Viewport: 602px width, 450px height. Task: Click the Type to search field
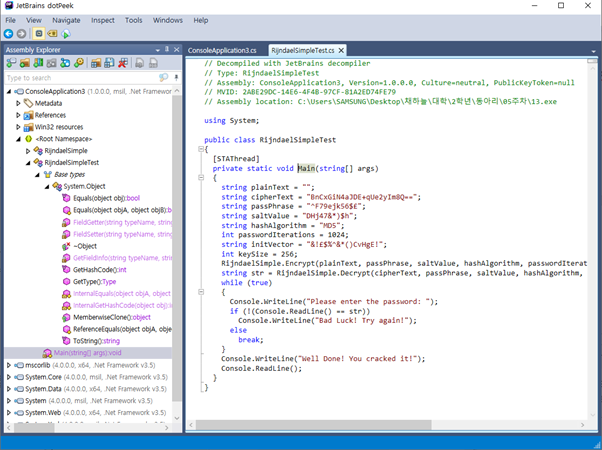(83, 78)
